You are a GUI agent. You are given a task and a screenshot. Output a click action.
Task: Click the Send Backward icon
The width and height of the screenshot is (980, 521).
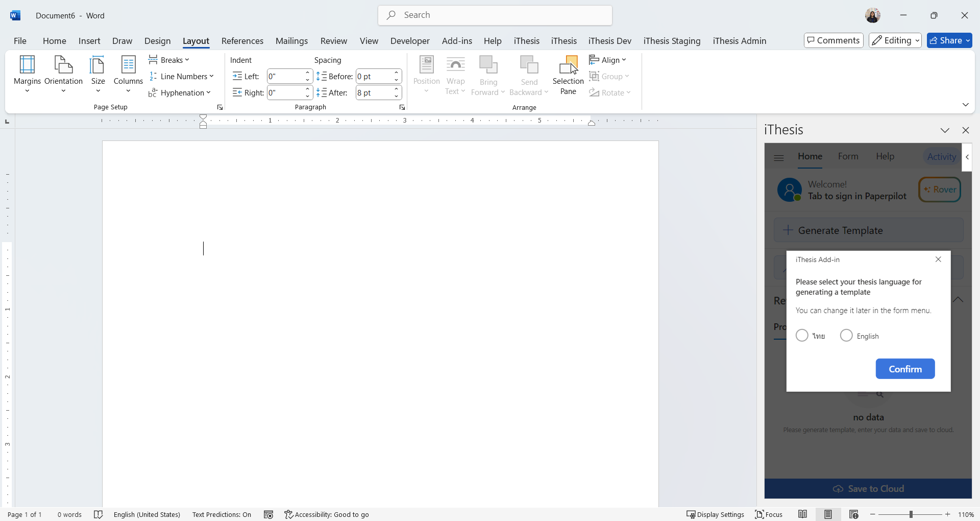point(529,65)
